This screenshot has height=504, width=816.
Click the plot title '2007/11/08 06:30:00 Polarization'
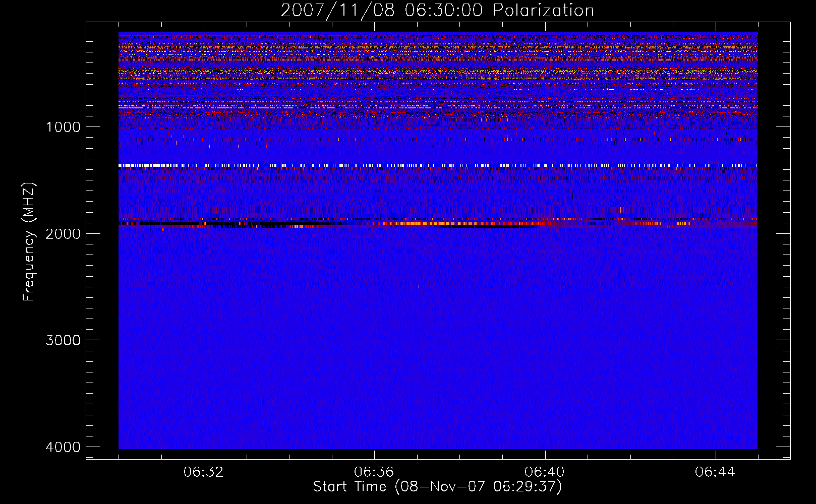pyautogui.click(x=437, y=11)
